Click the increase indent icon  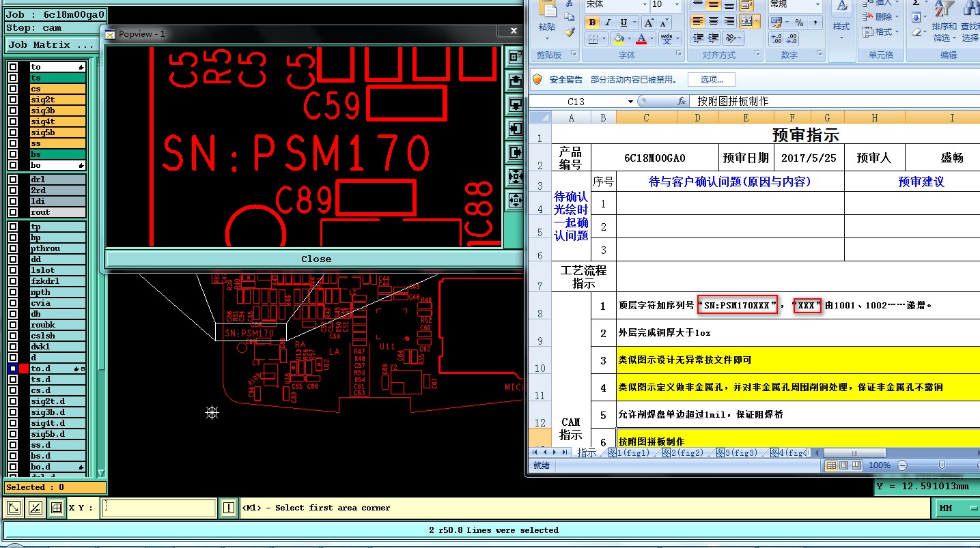(x=713, y=38)
